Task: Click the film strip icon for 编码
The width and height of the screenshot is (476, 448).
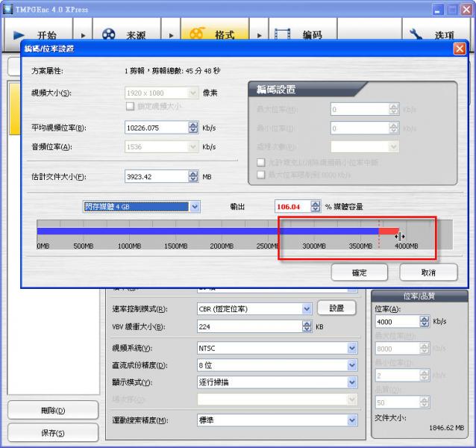Action: (x=283, y=34)
